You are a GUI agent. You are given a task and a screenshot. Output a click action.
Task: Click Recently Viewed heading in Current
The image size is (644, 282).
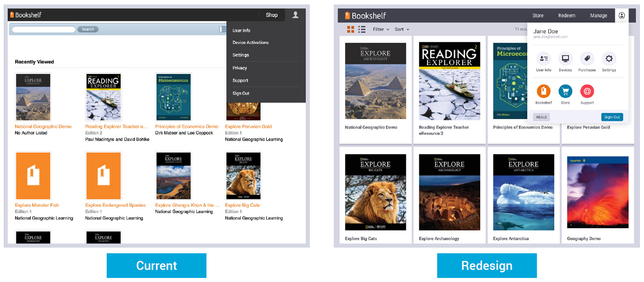point(34,62)
